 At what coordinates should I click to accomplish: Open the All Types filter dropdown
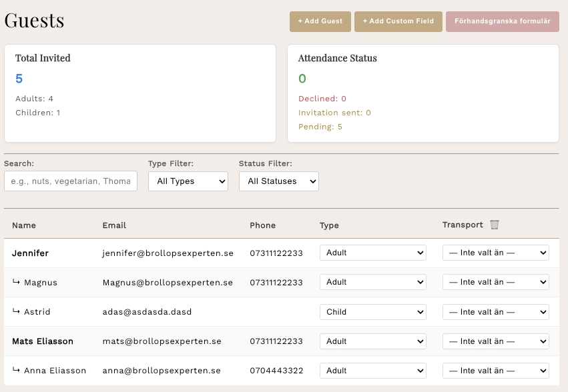(x=188, y=181)
